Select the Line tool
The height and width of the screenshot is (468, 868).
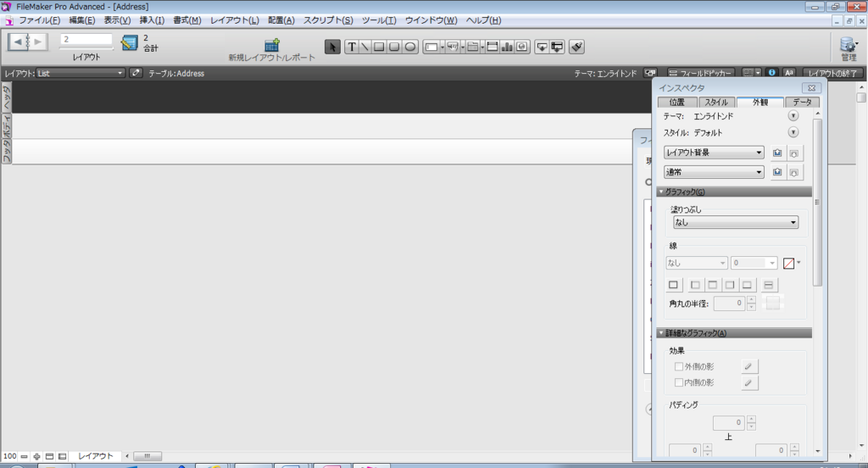(364, 47)
